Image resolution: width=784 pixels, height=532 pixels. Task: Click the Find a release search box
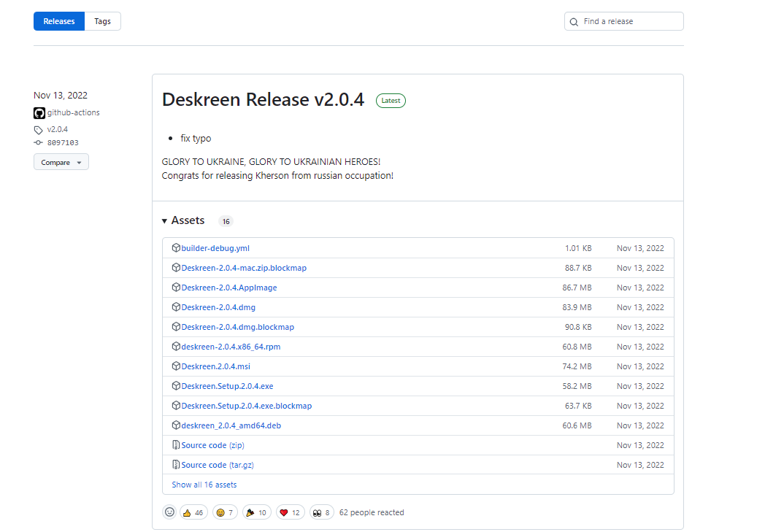tap(630, 21)
